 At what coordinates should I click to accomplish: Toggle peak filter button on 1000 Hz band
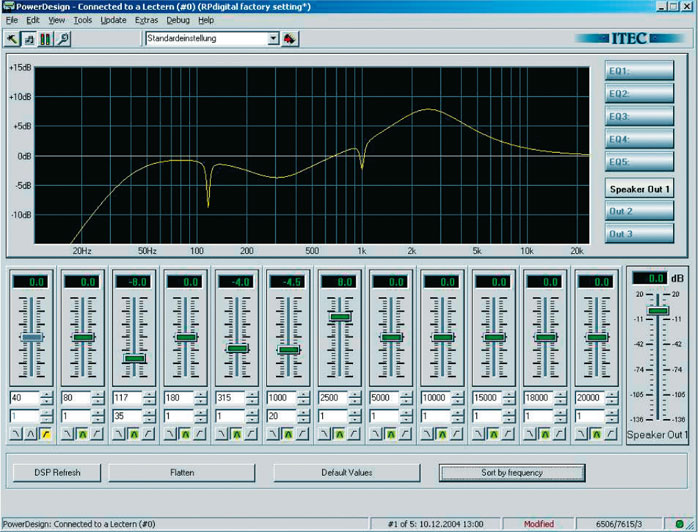click(286, 434)
